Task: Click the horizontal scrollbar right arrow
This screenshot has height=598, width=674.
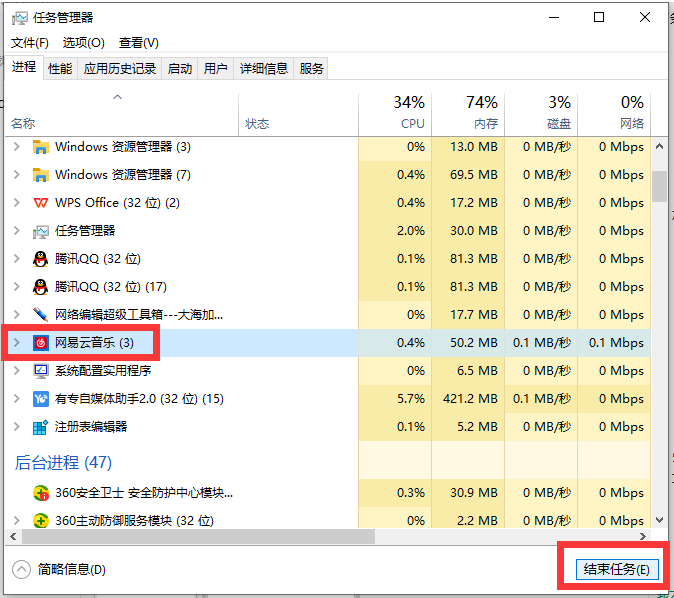Action: pos(643,537)
